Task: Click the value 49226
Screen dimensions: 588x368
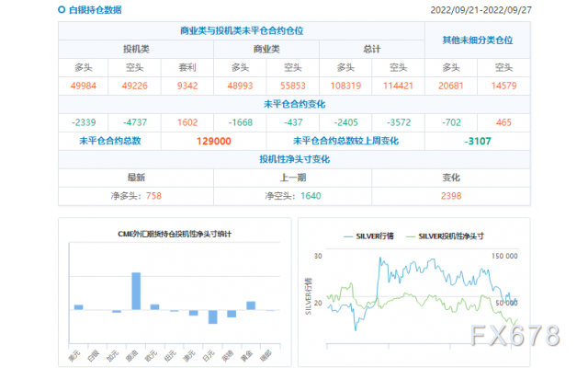Action: 135,86
